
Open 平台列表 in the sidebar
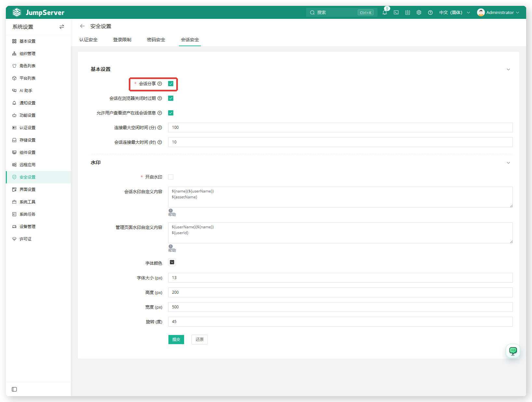pos(38,78)
